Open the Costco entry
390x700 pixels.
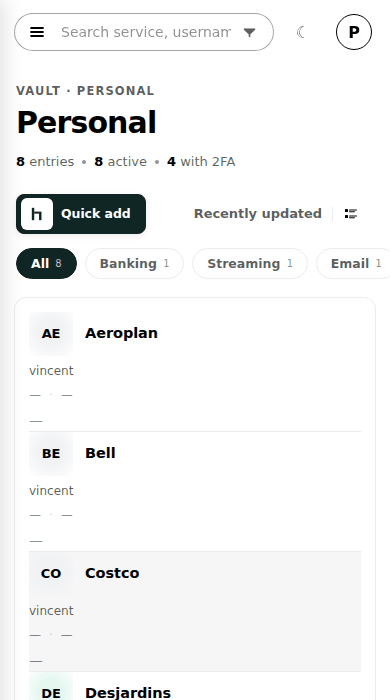point(195,612)
